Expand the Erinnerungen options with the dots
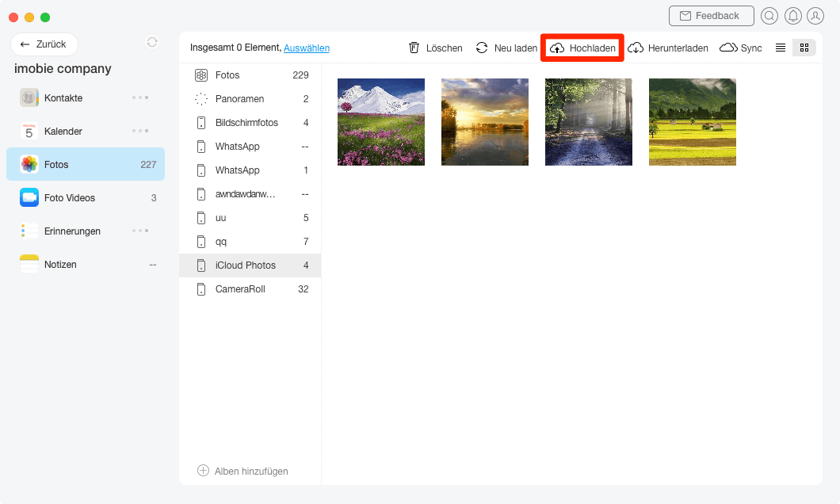The height and width of the screenshot is (504, 840). point(139,231)
